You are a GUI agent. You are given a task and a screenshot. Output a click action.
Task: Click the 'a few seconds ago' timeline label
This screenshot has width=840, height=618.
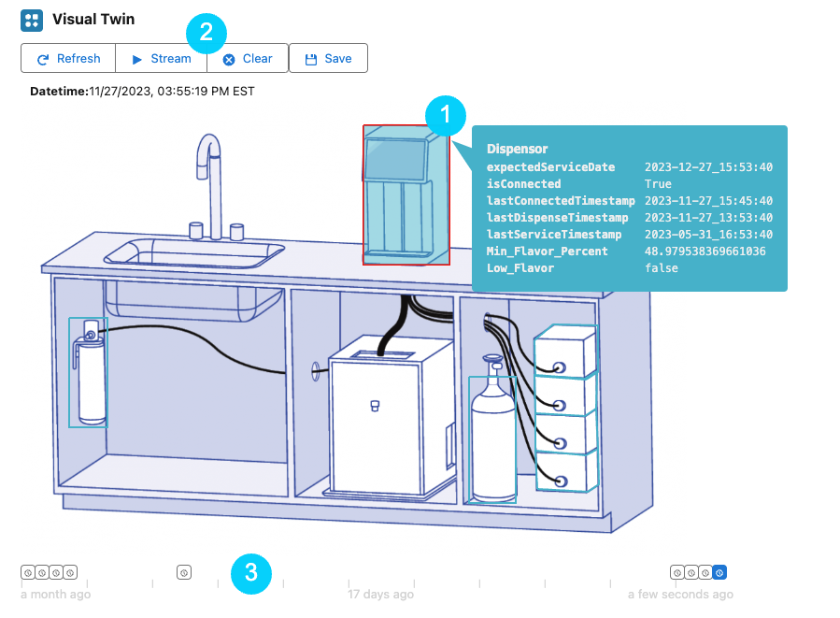point(680,595)
